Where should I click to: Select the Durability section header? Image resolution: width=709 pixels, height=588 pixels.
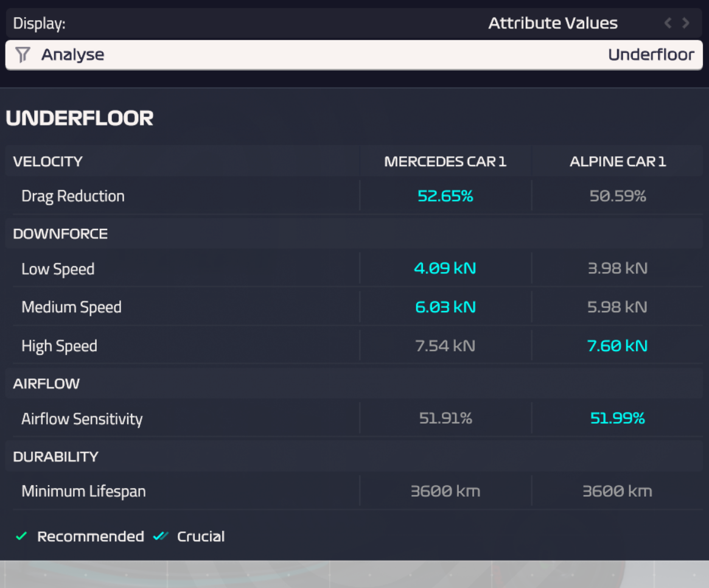(55, 457)
